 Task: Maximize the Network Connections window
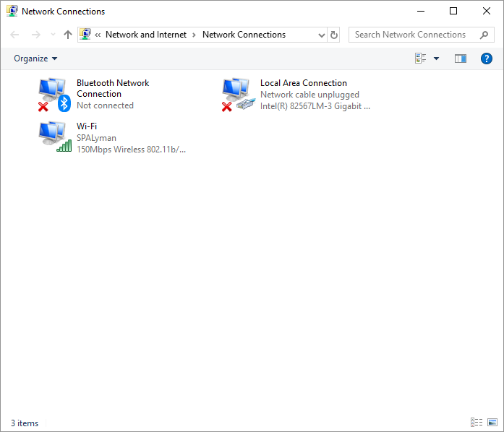453,12
